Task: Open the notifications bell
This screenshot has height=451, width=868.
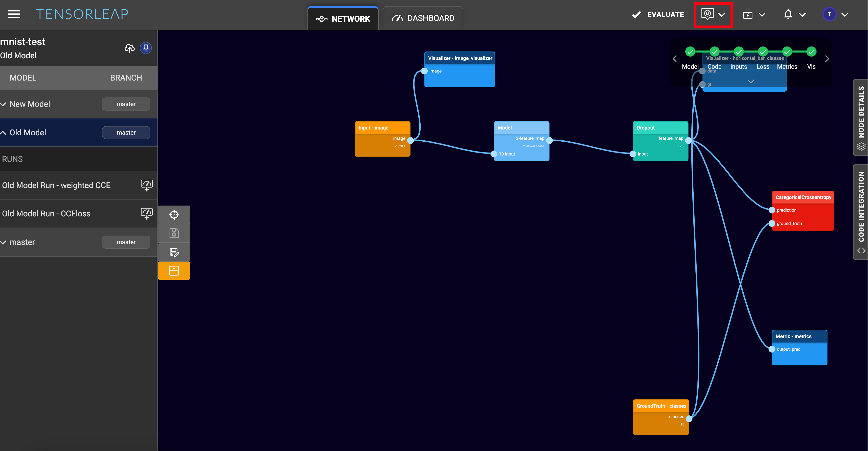Action: click(788, 14)
